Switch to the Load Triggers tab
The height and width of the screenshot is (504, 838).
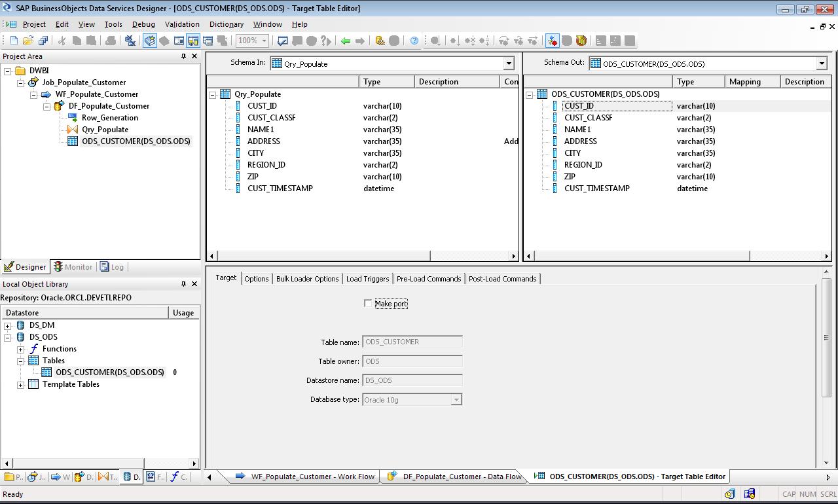[x=368, y=279]
